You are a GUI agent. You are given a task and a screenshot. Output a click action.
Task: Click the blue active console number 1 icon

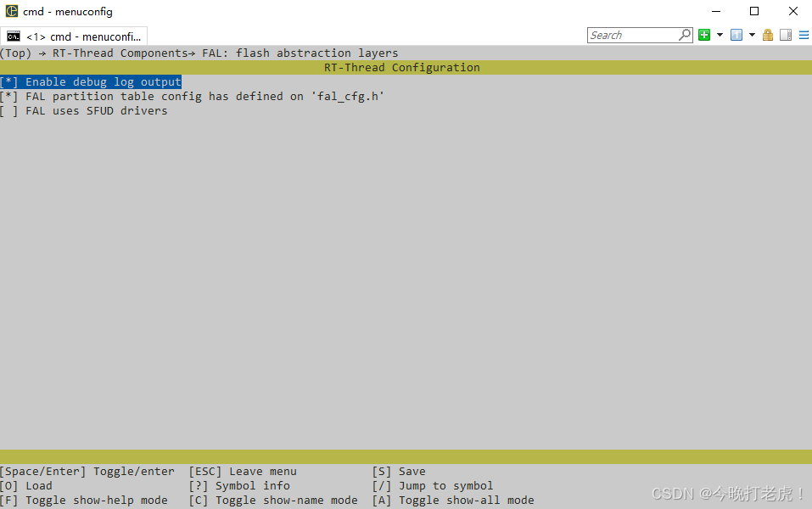pos(736,35)
